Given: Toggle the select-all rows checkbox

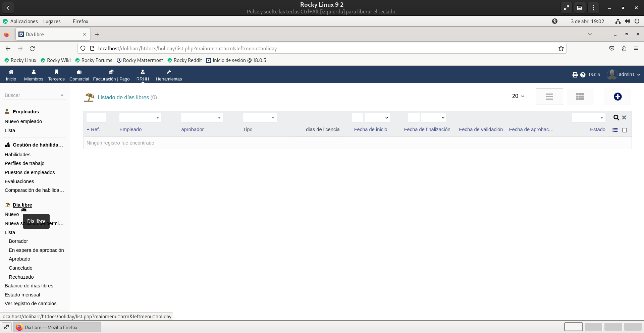Looking at the screenshot, I should coord(625,130).
